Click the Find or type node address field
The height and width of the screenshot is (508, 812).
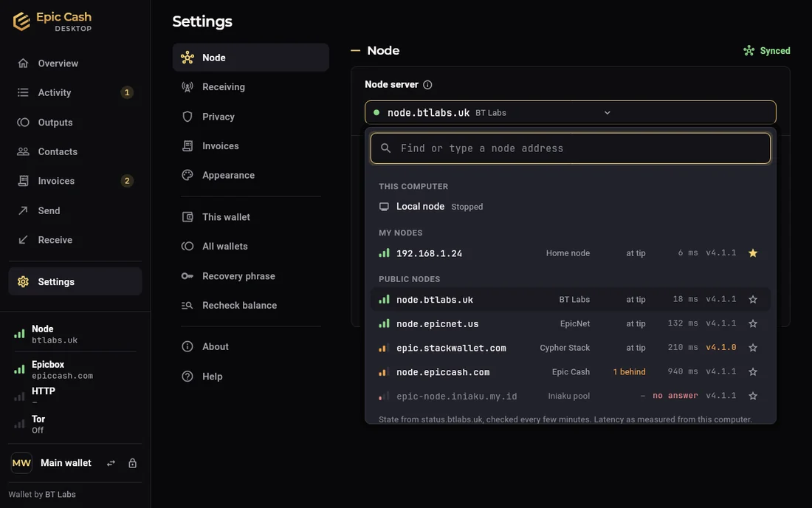(x=570, y=148)
